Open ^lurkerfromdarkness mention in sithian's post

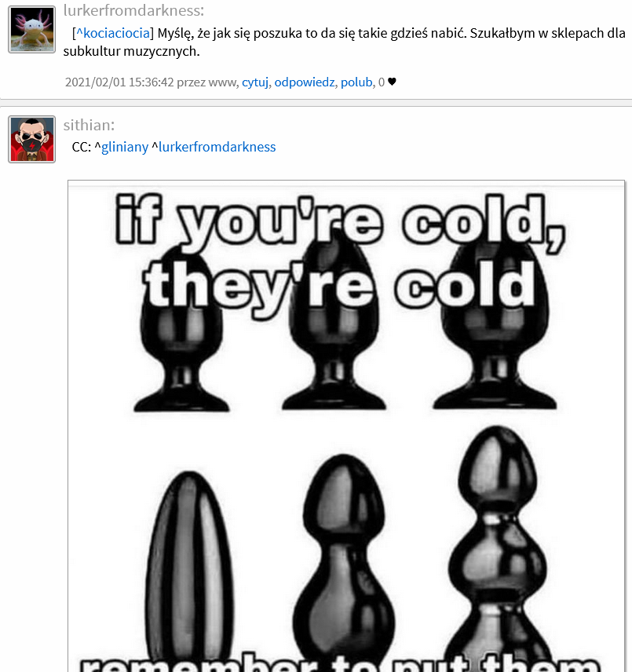point(214,147)
